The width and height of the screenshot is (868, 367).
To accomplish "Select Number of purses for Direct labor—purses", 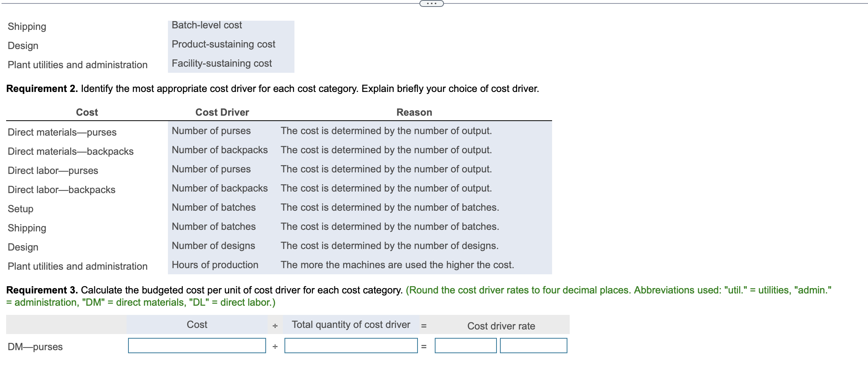I will (x=211, y=169).
